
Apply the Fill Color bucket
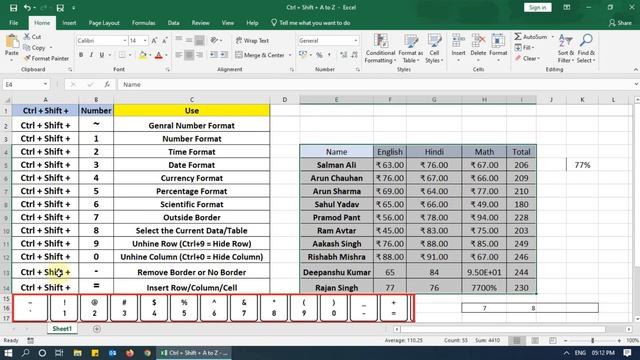tap(142, 55)
